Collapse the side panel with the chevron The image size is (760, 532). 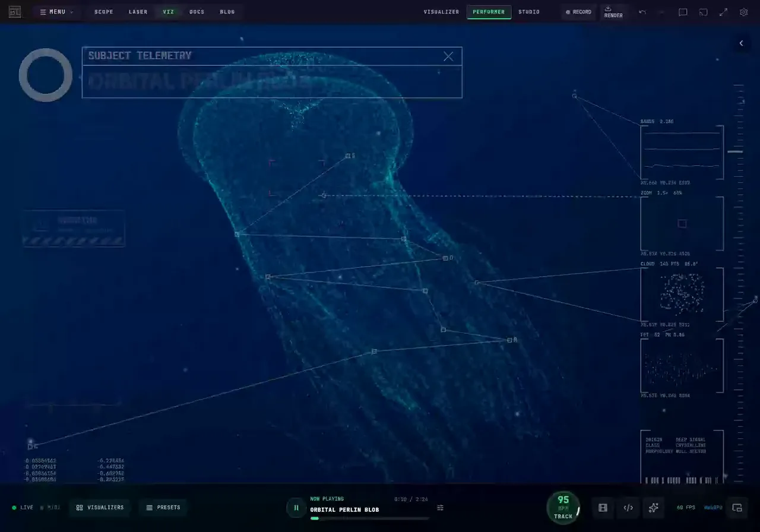point(741,43)
